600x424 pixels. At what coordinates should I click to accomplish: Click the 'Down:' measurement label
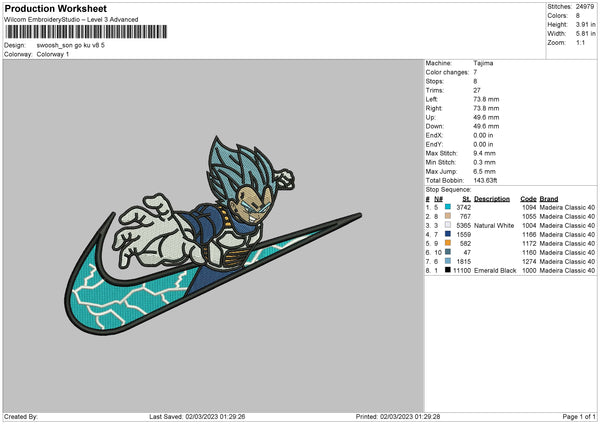pos(434,126)
